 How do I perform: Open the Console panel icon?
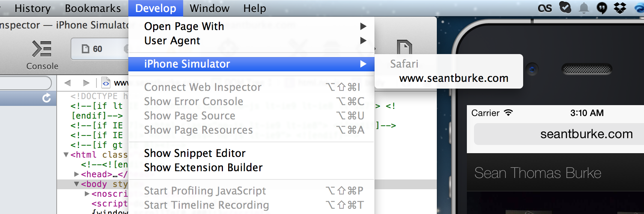pyautogui.click(x=42, y=49)
